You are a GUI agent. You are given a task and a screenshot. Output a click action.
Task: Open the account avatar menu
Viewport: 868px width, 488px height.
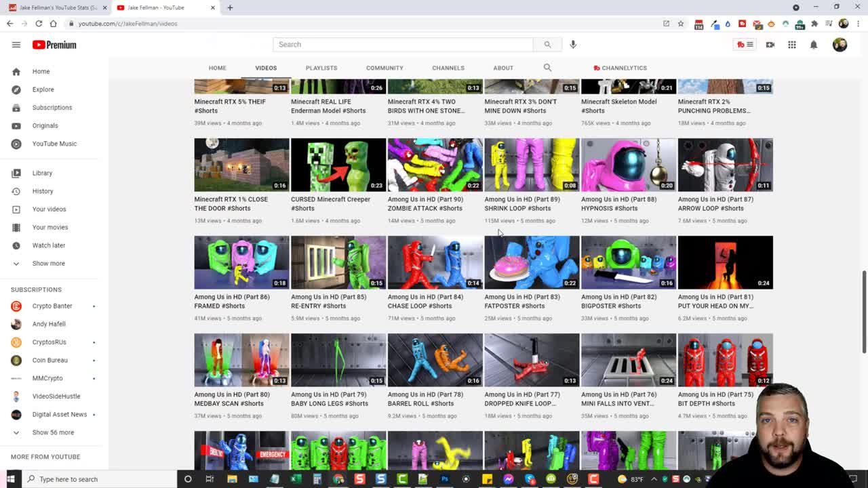[x=840, y=45]
